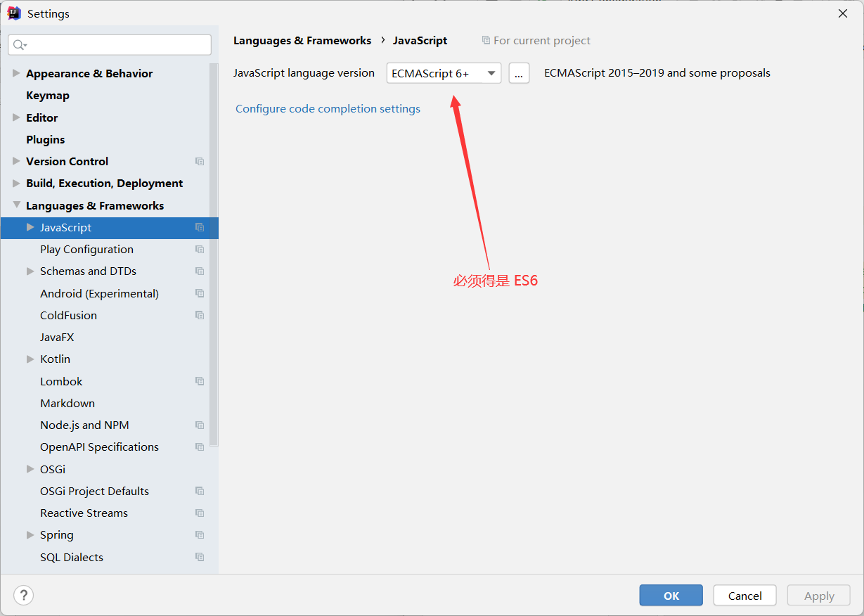Expand the Version Control section
This screenshot has width=864, height=616.
[16, 161]
